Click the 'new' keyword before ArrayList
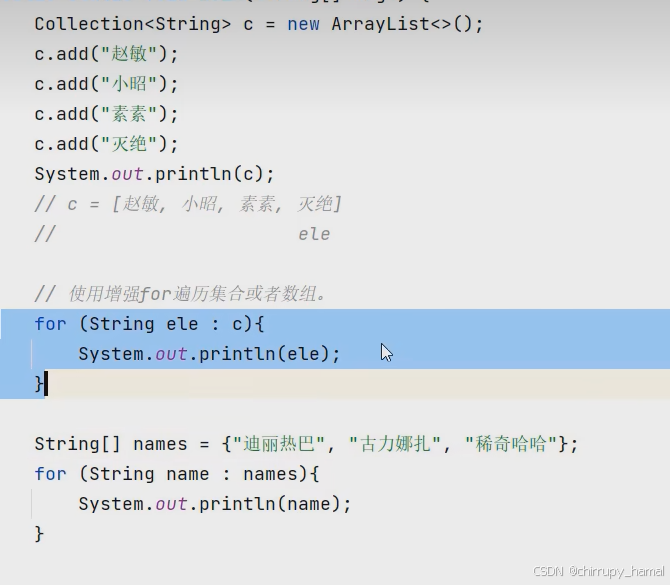 point(303,24)
